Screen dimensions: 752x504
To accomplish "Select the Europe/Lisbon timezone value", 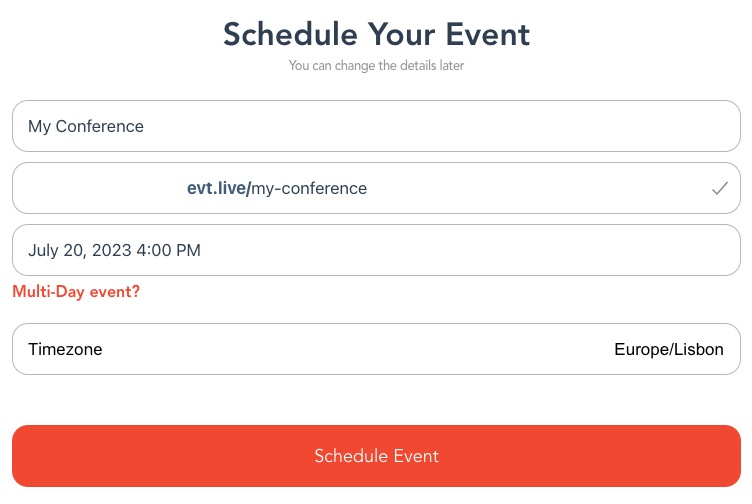I will click(x=668, y=350).
